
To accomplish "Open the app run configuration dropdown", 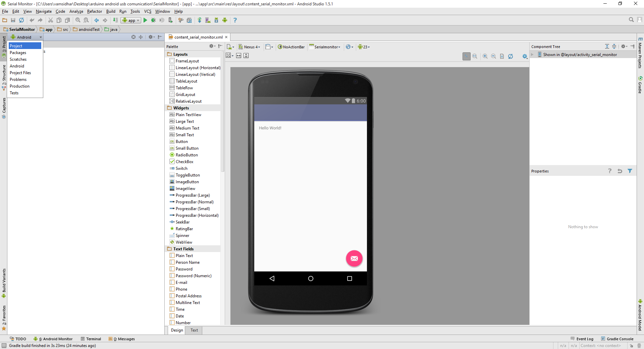I will point(131,20).
